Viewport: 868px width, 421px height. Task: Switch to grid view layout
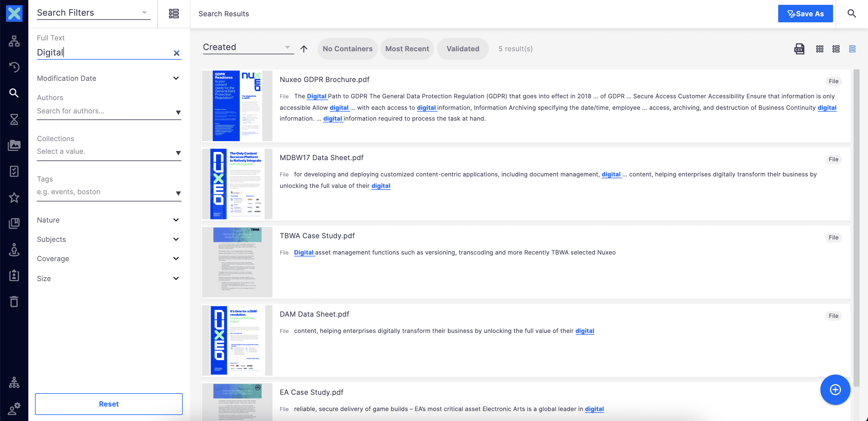click(x=819, y=49)
